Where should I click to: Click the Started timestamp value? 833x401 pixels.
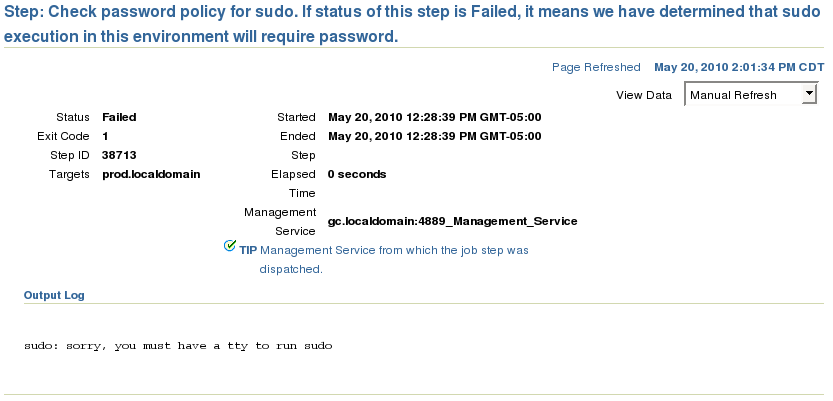(435, 117)
